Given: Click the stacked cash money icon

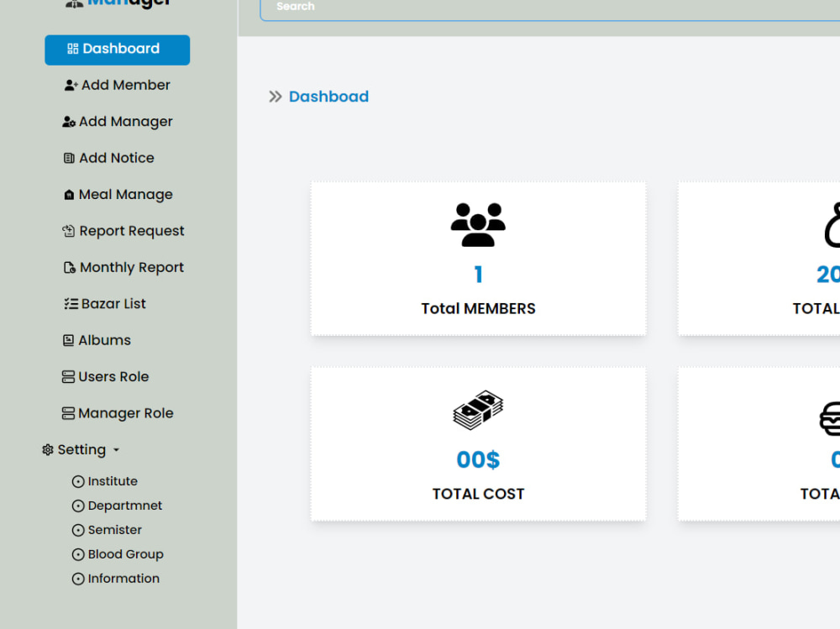Looking at the screenshot, I should pyautogui.click(x=478, y=410).
